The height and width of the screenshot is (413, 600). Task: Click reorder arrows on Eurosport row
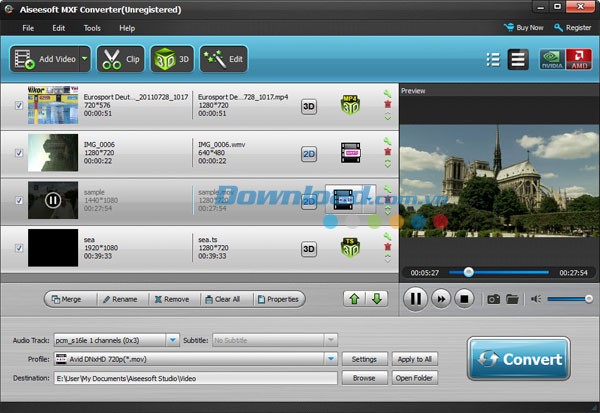388,116
